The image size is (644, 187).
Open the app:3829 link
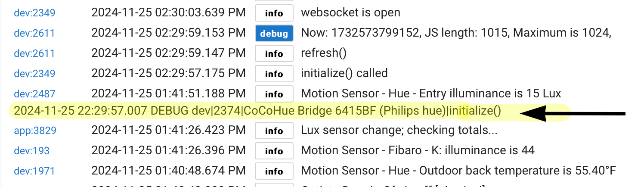(35, 131)
